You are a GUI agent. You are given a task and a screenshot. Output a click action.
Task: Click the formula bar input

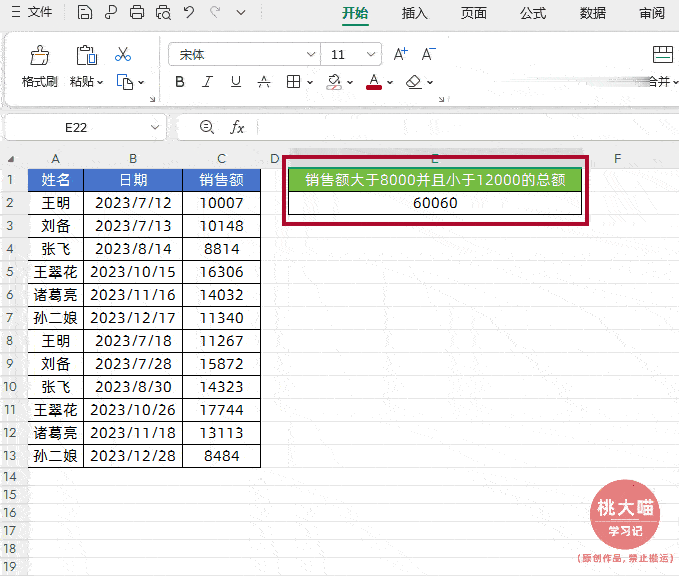(468, 127)
